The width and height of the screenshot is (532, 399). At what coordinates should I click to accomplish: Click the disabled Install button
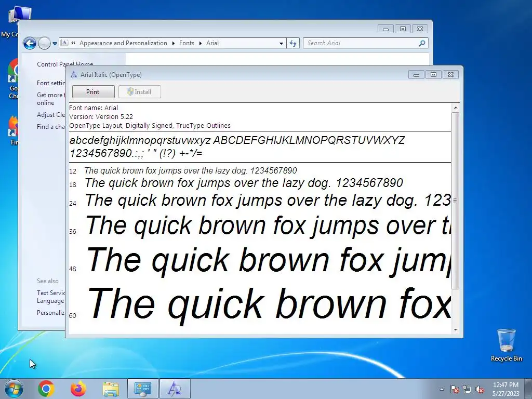tap(139, 91)
